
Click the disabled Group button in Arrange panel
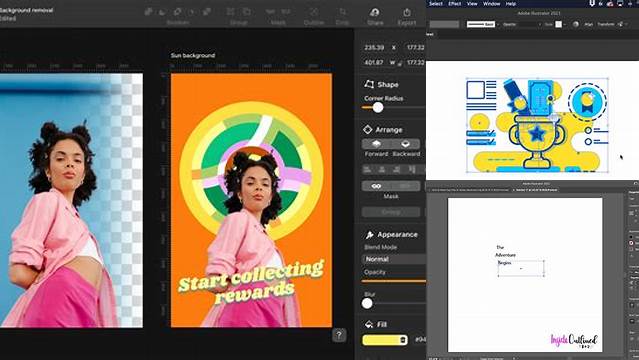[x=391, y=212]
